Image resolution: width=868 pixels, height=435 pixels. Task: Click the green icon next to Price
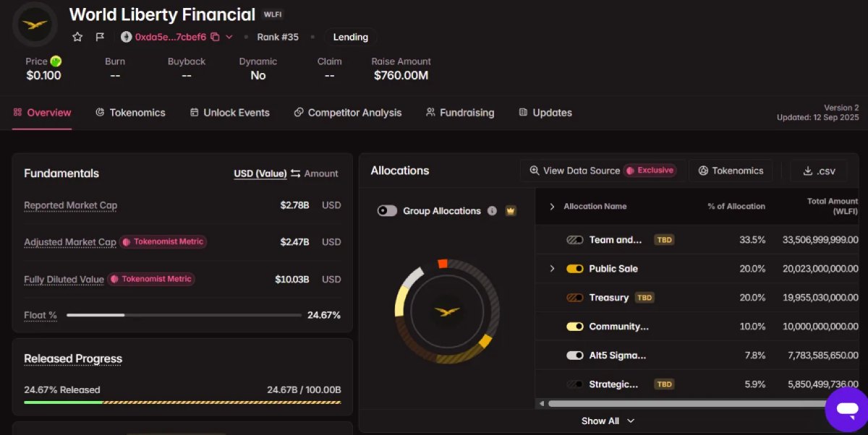56,61
